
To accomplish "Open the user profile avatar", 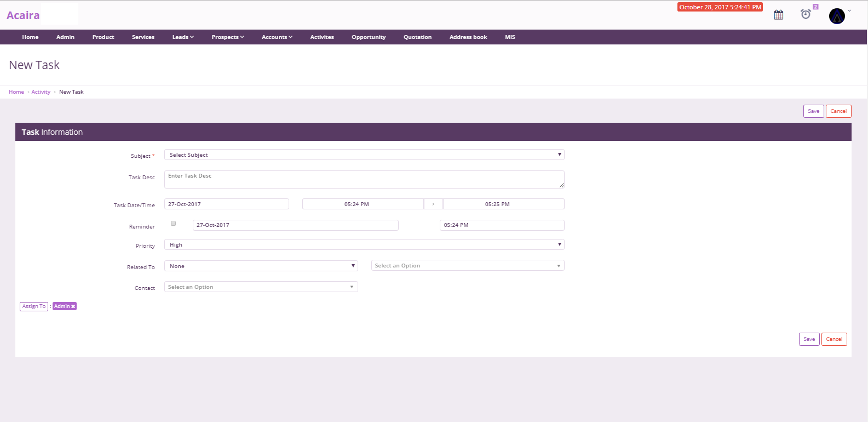I will point(837,16).
